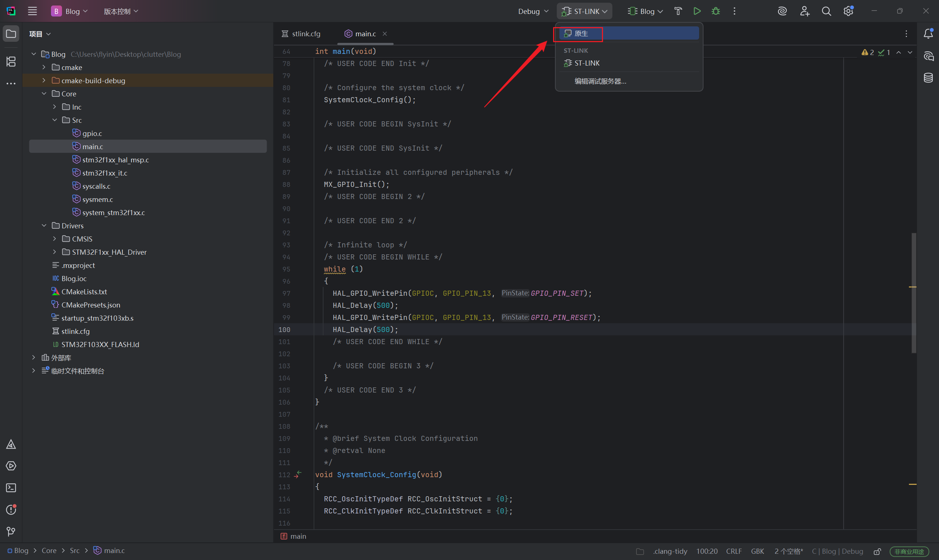Open the Debug build profile dropdown
This screenshot has width=939, height=560.
point(533,11)
